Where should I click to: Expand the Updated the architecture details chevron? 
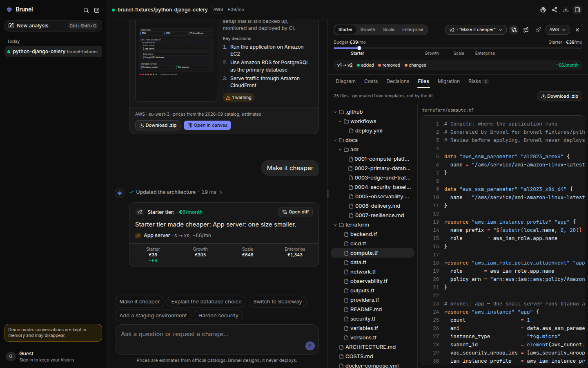[x=221, y=192]
